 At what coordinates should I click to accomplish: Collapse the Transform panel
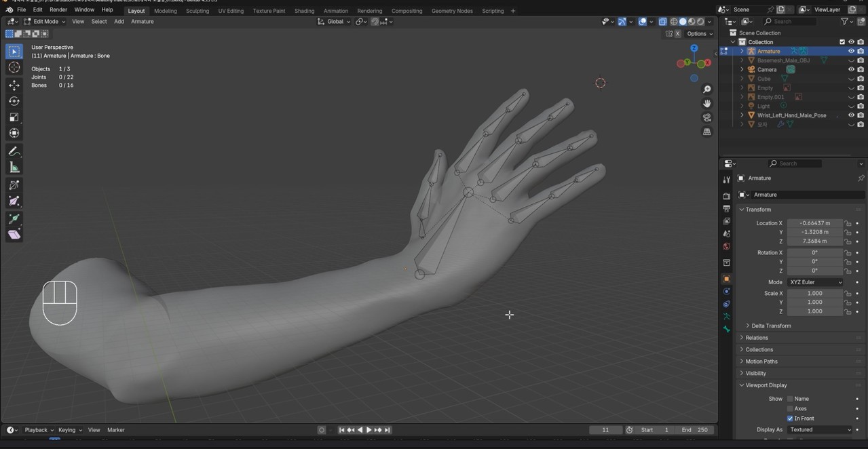[757, 210]
